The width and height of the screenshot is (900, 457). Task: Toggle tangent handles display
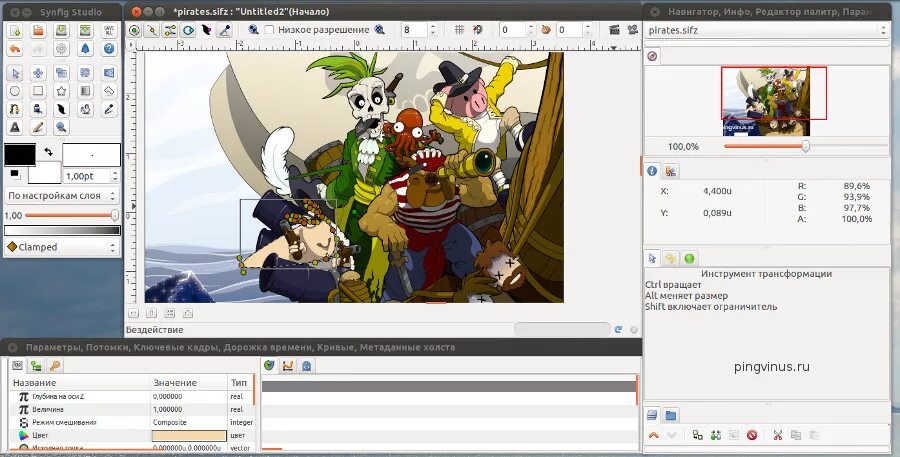tap(170, 30)
